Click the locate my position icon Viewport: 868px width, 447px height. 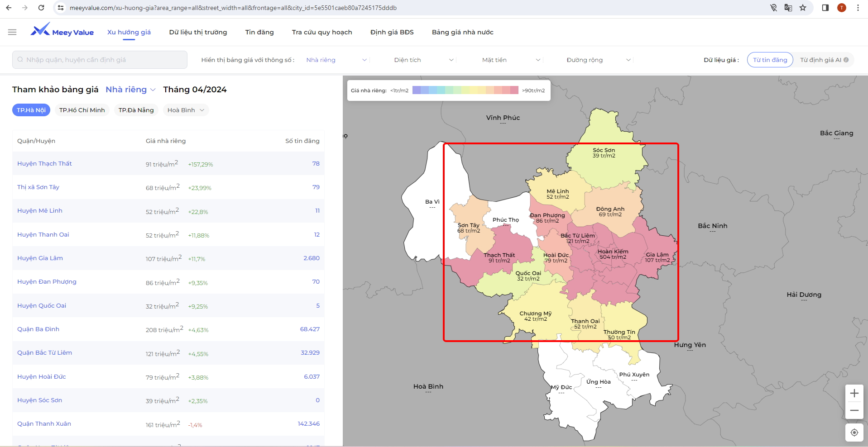click(x=854, y=433)
